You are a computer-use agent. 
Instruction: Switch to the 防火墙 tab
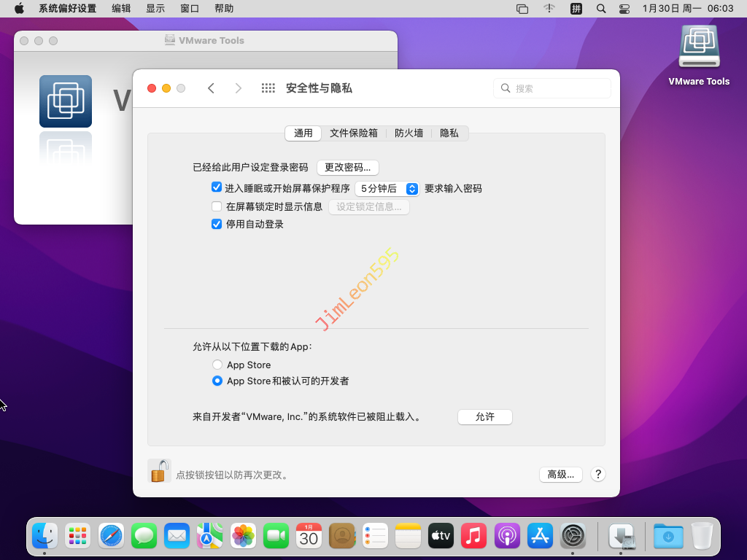coord(409,133)
